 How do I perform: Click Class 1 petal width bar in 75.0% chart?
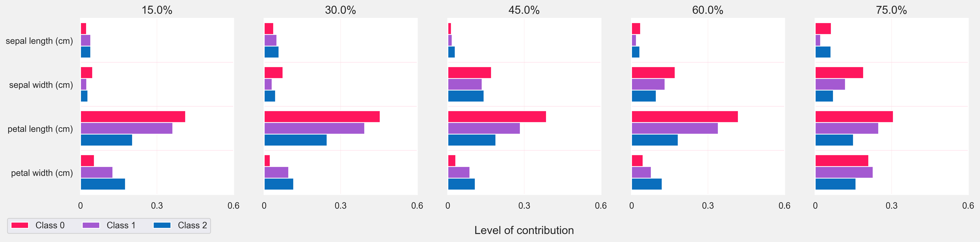coord(844,172)
